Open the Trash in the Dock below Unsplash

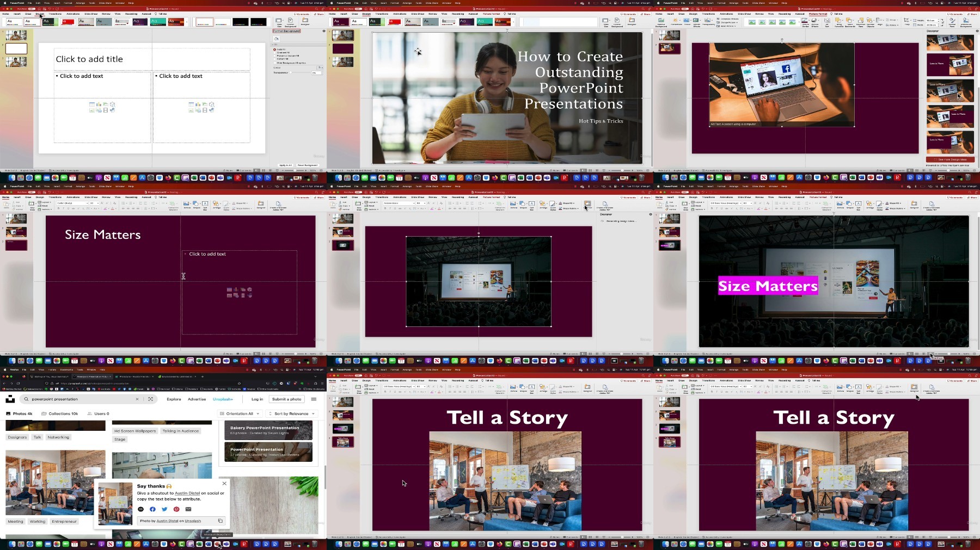click(315, 544)
